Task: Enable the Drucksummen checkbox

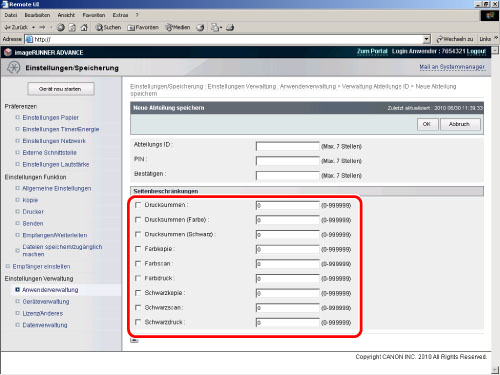Action: (x=138, y=205)
